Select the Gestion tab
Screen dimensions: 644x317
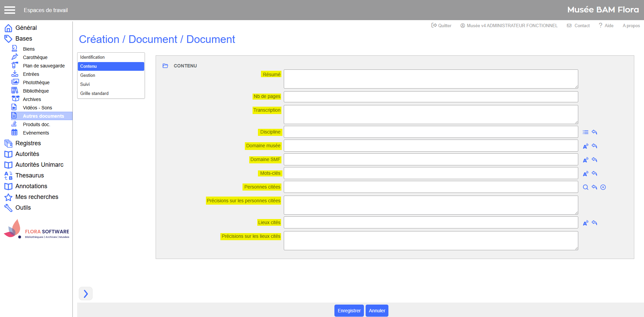coord(88,75)
